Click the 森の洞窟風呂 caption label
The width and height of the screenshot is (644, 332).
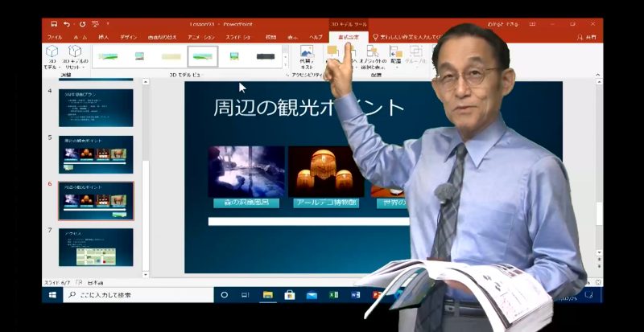(x=246, y=203)
